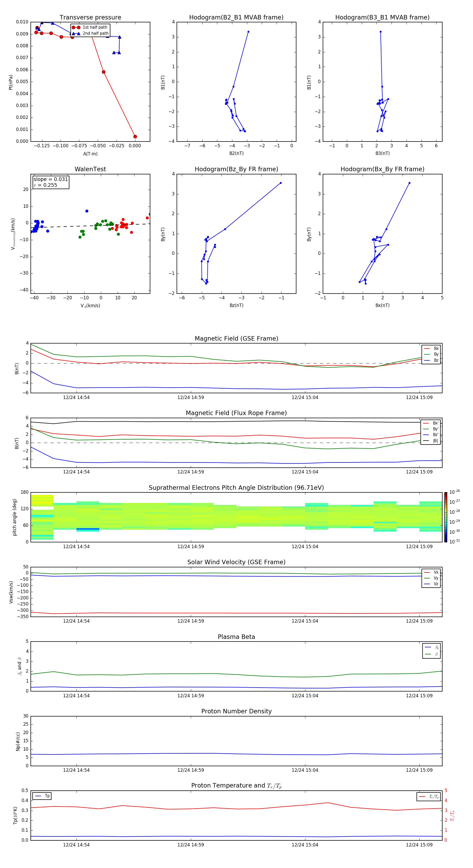Click the topmost point in the B2_B1 hodogram

(248, 32)
